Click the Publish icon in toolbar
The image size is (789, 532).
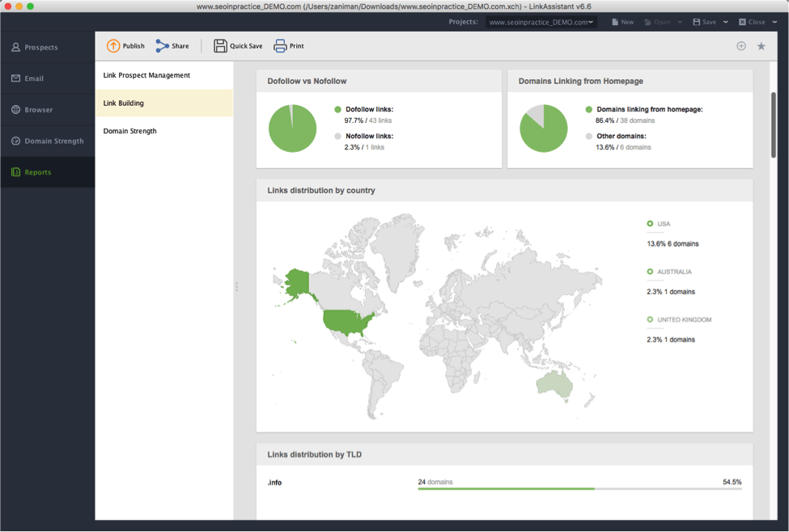coord(113,46)
